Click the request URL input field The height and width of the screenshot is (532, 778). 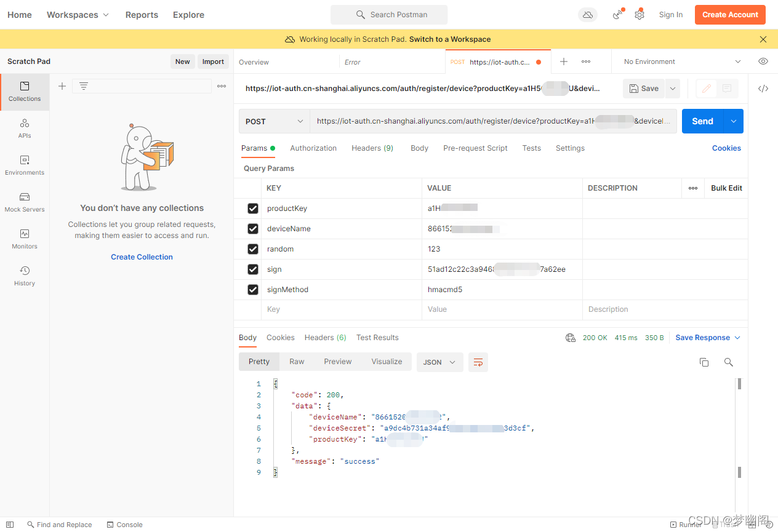[x=493, y=122]
